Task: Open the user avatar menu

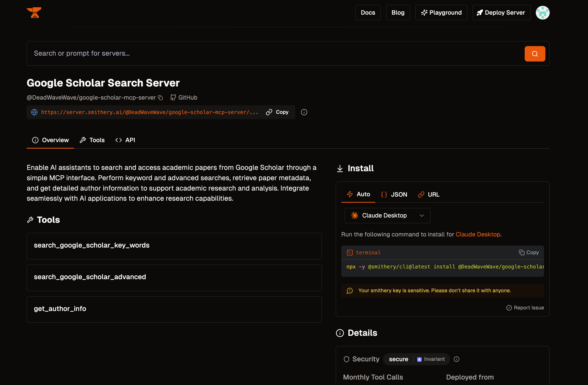Action: [x=542, y=12]
